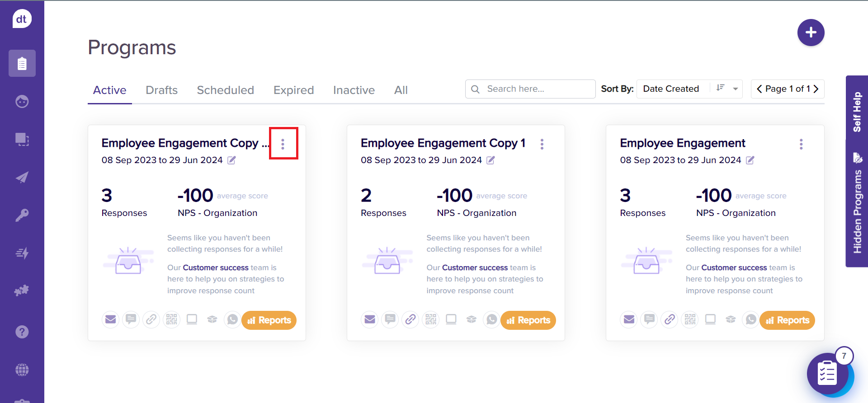Image resolution: width=868 pixels, height=403 pixels.
Task: Click email channel icon on first program card
Action: coord(110,320)
